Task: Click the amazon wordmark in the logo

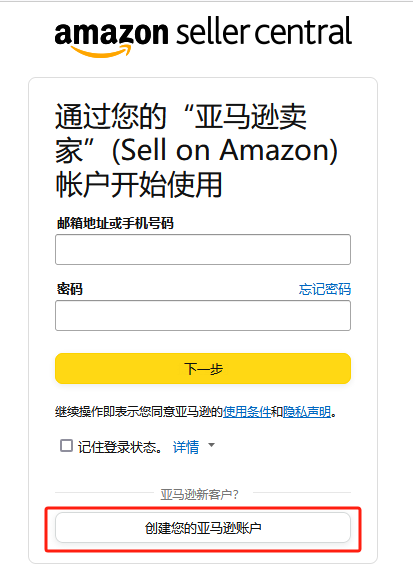Action: coord(111,33)
